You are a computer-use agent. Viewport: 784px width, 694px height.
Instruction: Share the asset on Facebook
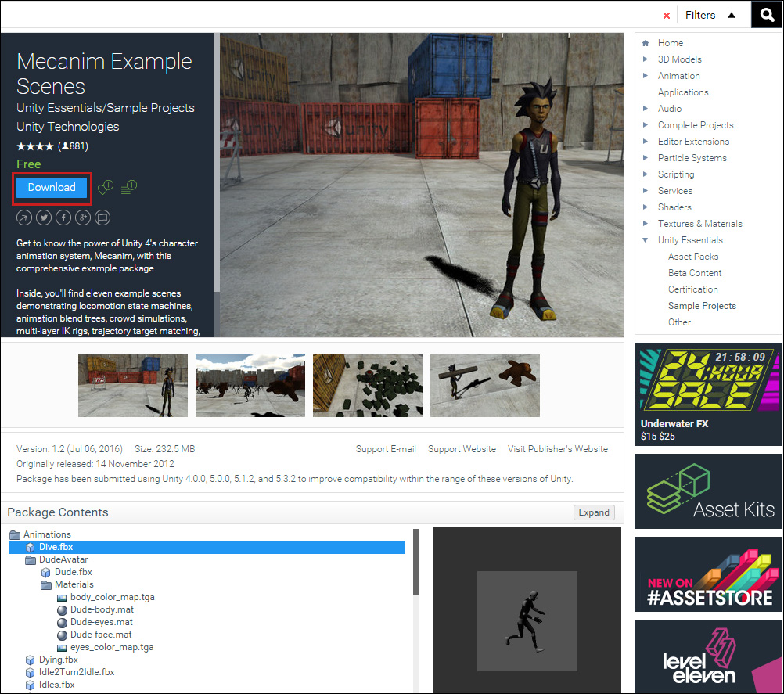tap(63, 217)
